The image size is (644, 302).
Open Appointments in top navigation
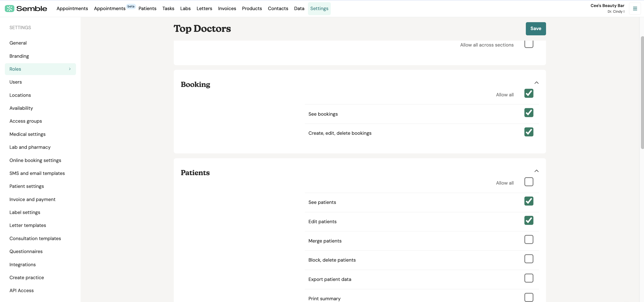(x=72, y=9)
